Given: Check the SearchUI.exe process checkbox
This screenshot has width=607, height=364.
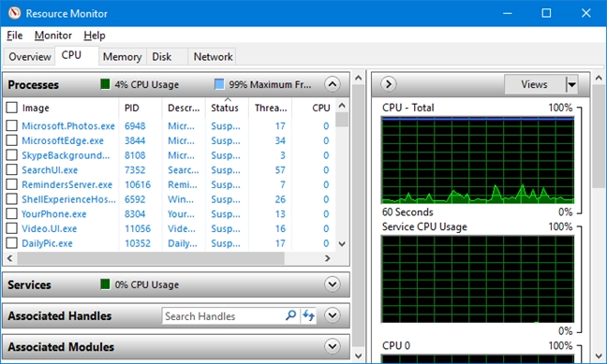Looking at the screenshot, I should tap(12, 169).
